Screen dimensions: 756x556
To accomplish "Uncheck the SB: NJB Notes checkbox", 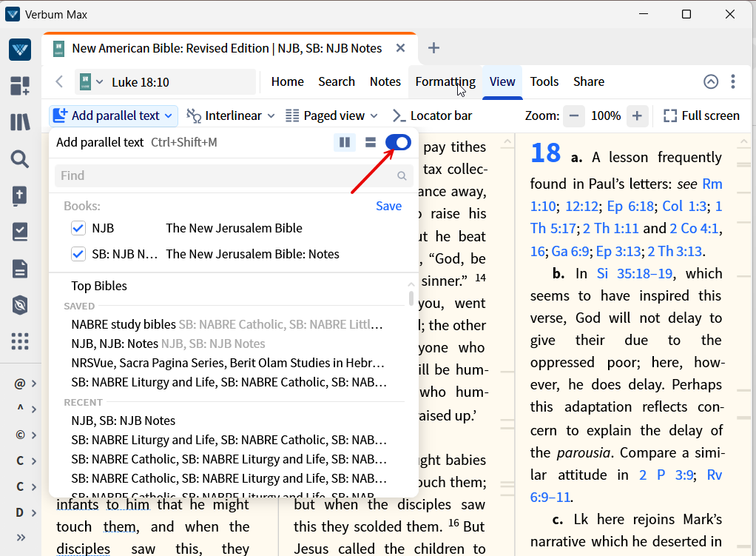I will point(78,254).
